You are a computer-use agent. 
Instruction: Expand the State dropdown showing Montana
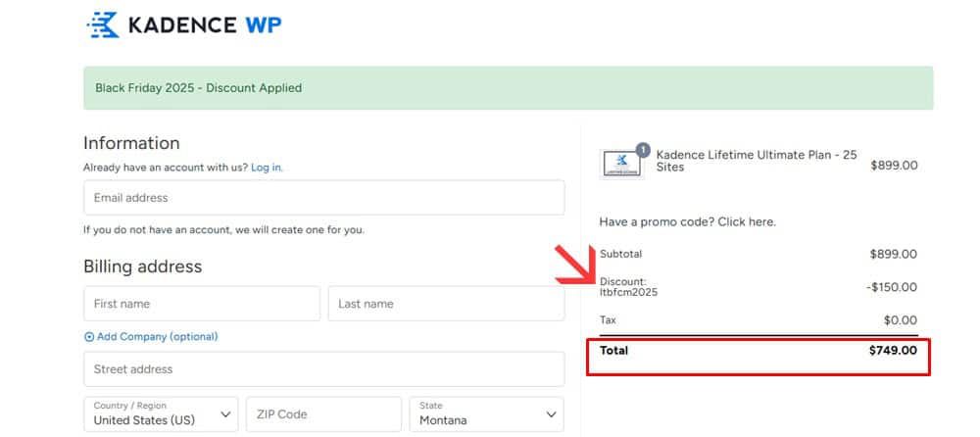tap(486, 414)
